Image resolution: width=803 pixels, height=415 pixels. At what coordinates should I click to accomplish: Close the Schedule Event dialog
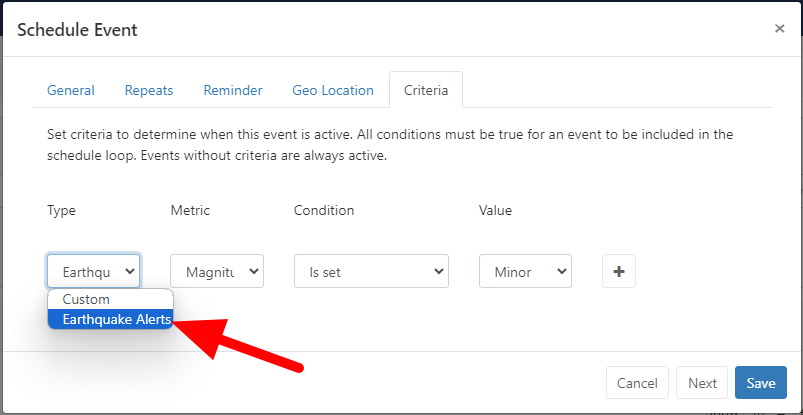780,29
